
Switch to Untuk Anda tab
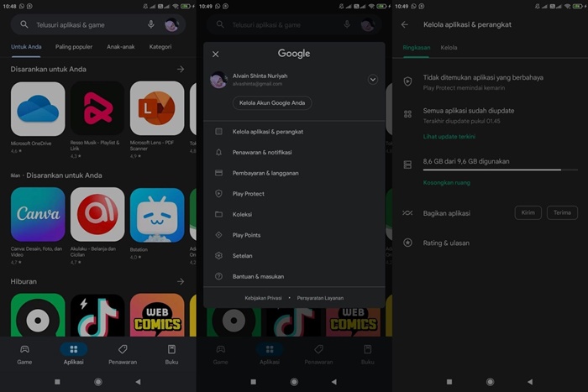[26, 47]
